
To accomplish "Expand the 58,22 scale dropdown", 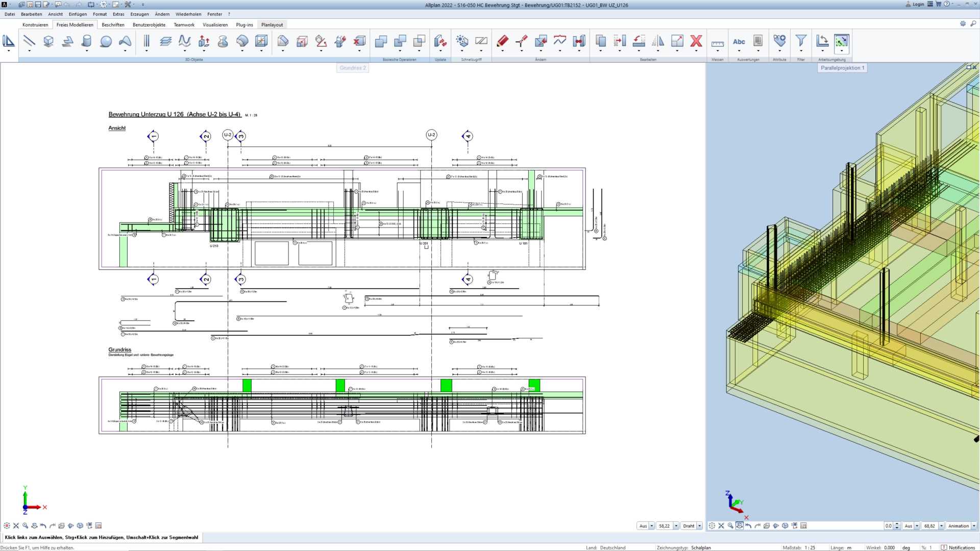I will (676, 526).
